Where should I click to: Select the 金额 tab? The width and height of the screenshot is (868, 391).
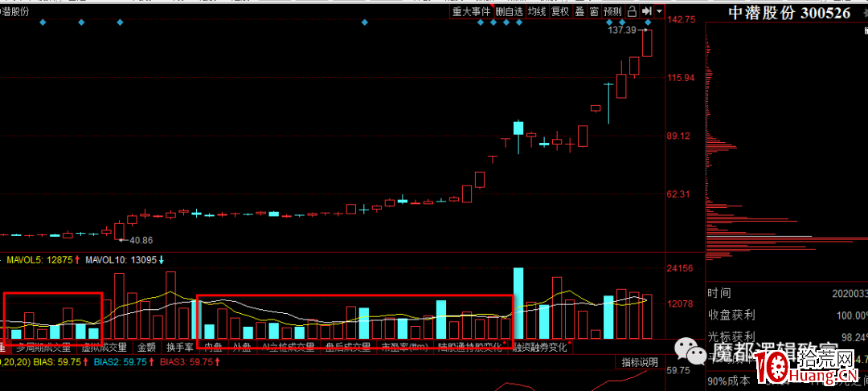coord(147,348)
